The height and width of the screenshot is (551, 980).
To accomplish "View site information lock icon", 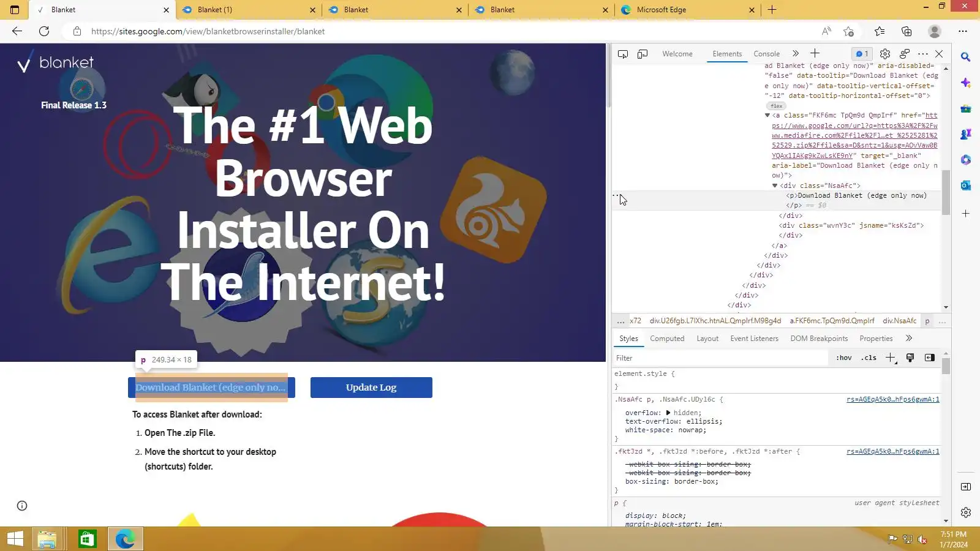I will coord(77,31).
